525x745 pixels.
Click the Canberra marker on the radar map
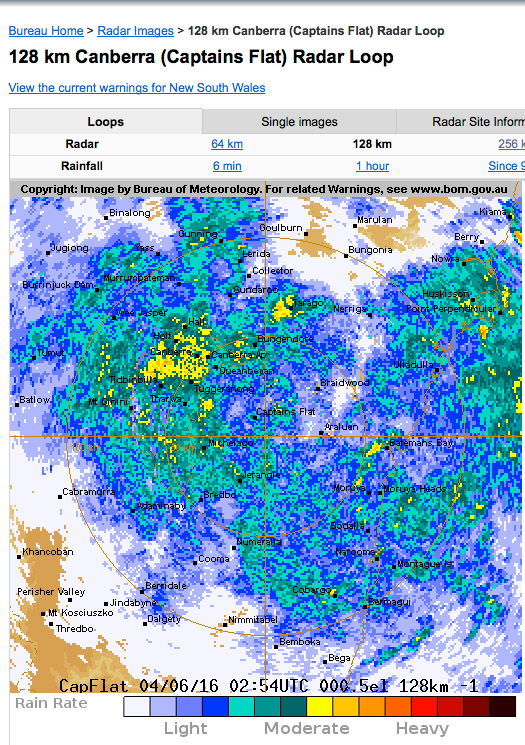[x=196, y=354]
